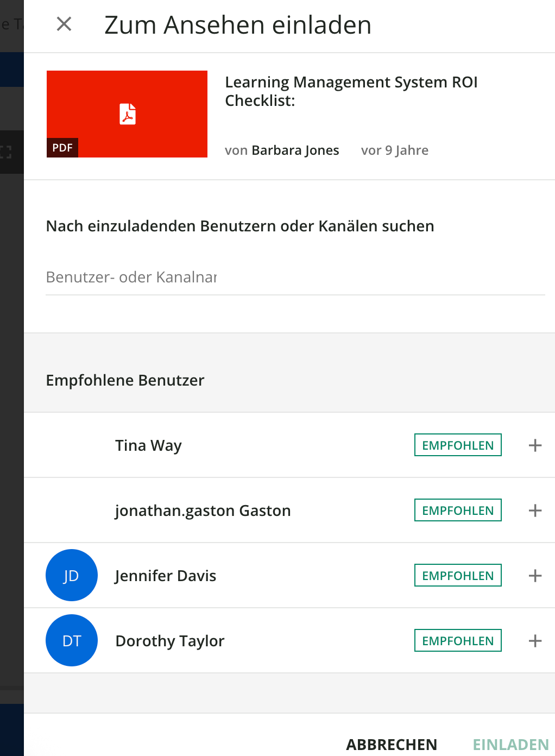
Task: Click EMPFOHLEN badge next to Jennifer Davis
Action: coord(458,576)
